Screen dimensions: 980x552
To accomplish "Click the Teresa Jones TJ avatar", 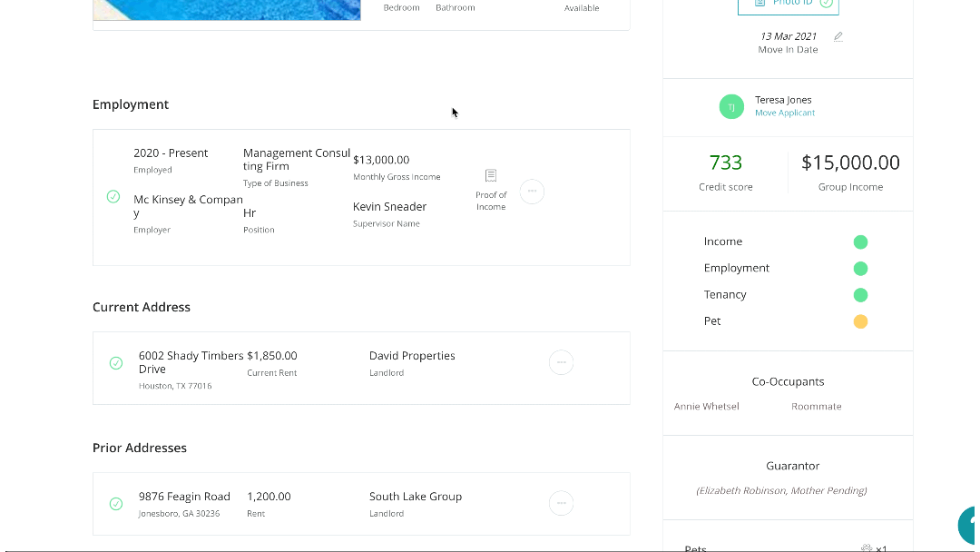I will click(731, 106).
